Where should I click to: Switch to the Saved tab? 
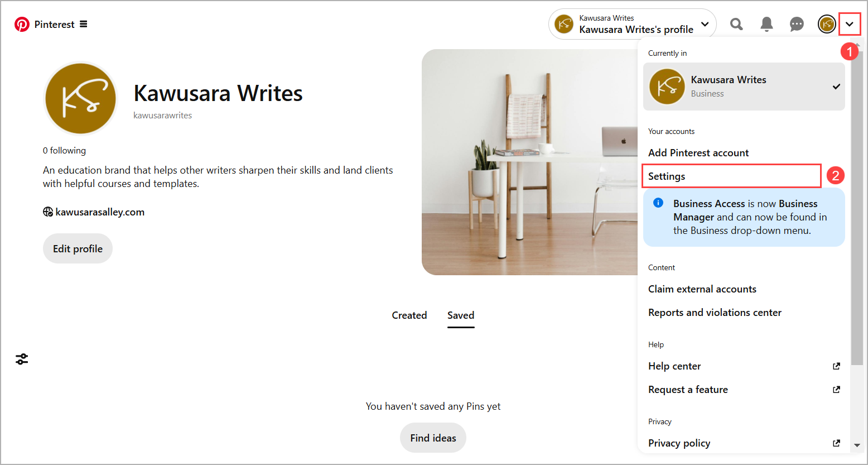coord(461,315)
